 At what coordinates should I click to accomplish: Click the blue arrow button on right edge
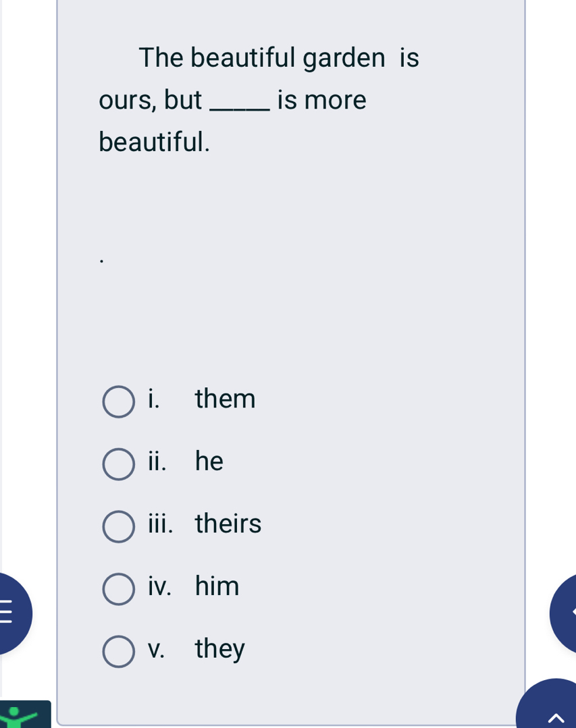pos(566,613)
